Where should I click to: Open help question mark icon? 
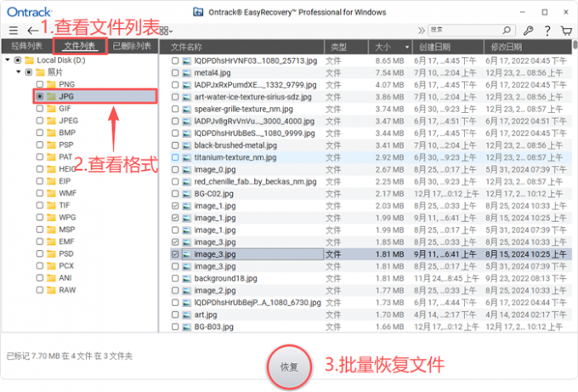[x=547, y=31]
